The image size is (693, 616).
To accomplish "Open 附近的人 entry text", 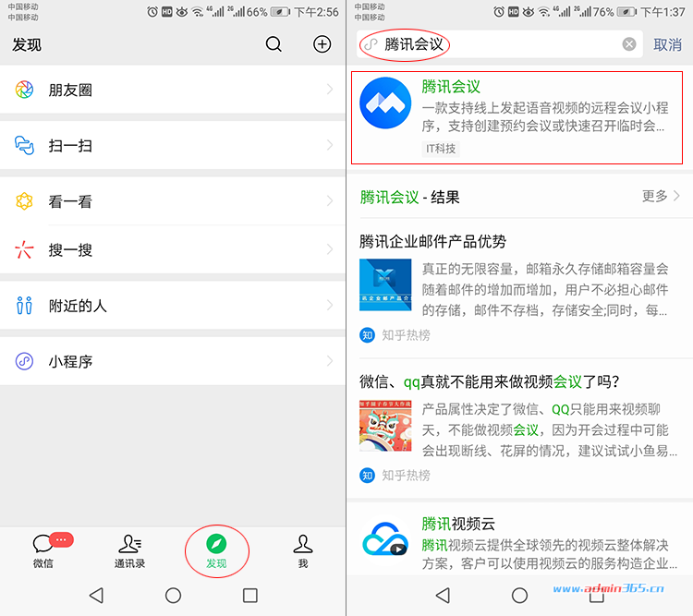I will point(78,306).
